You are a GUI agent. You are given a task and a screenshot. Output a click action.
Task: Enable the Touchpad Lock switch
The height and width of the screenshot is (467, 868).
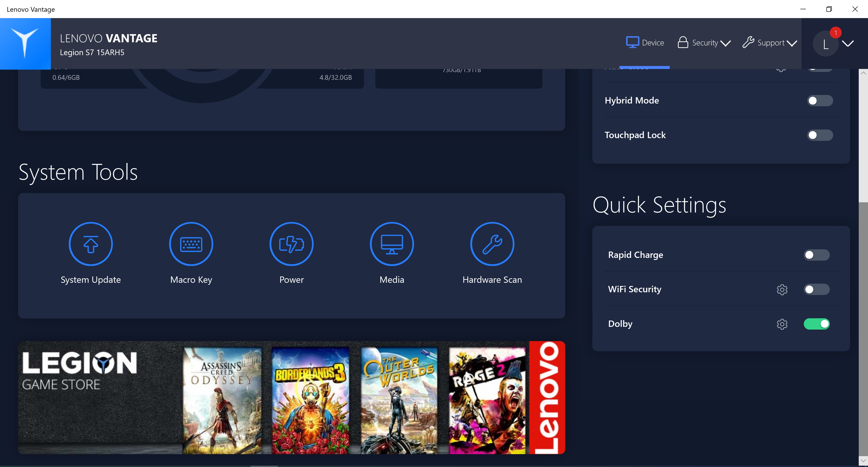[x=820, y=135]
